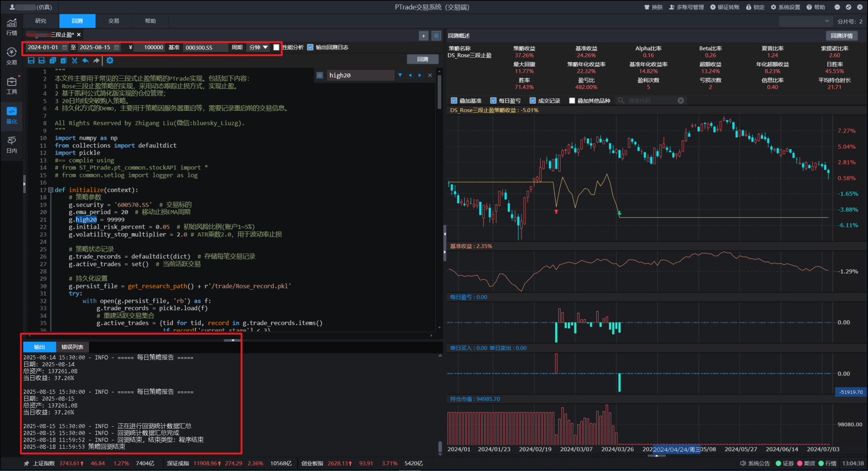Open the 日内 intraday sidebar icon

[12, 145]
